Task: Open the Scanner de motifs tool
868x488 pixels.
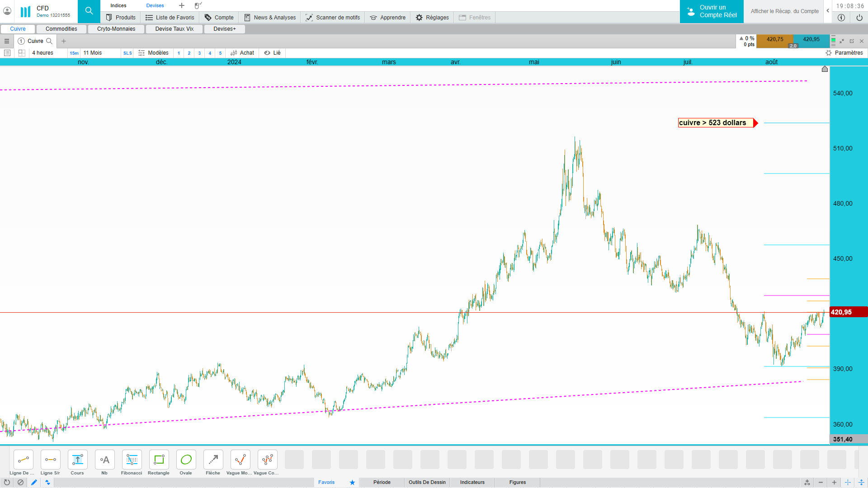Action: pyautogui.click(x=333, y=18)
